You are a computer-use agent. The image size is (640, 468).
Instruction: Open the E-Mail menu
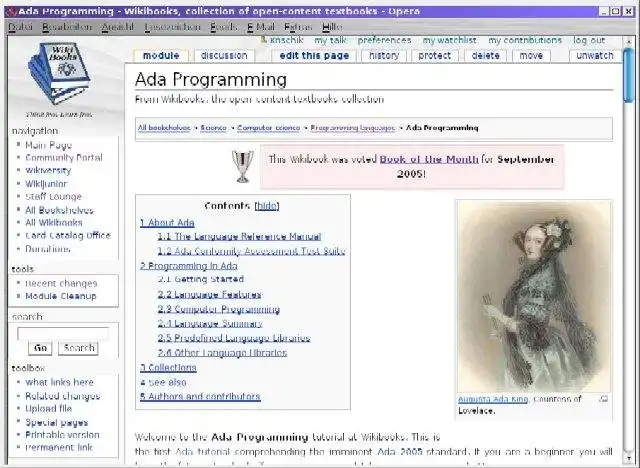coord(261,27)
